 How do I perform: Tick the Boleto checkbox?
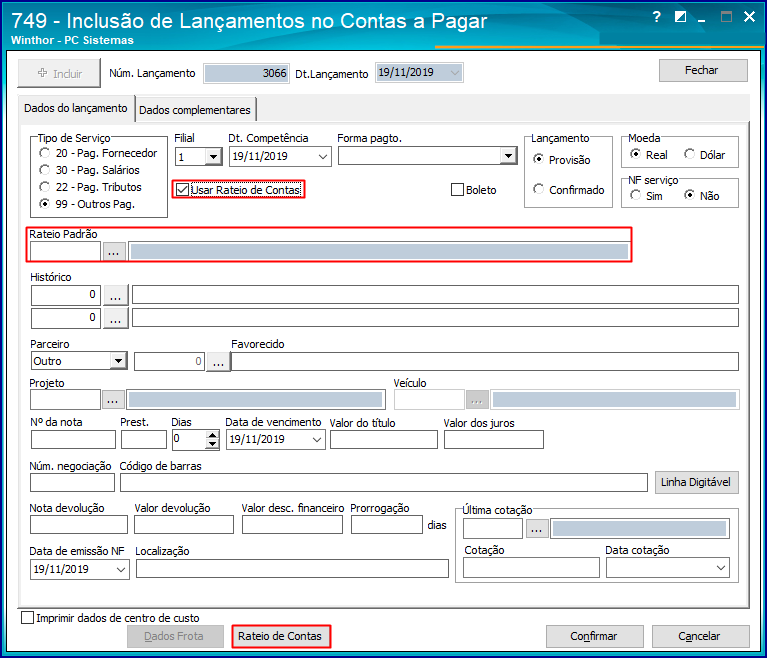[x=457, y=190]
